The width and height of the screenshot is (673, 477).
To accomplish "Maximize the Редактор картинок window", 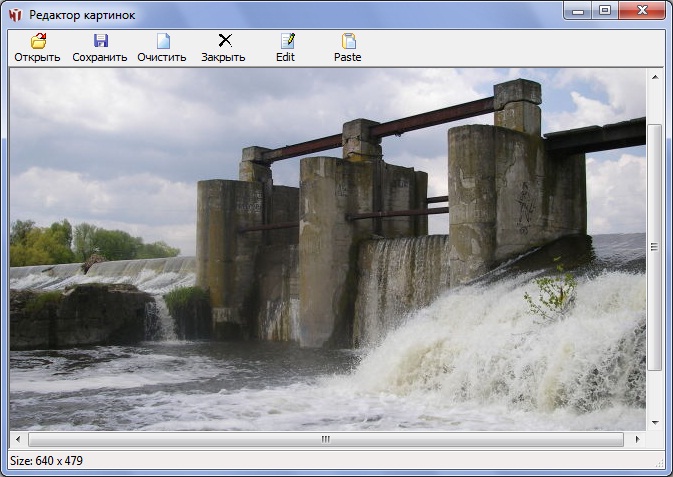I will tap(604, 11).
